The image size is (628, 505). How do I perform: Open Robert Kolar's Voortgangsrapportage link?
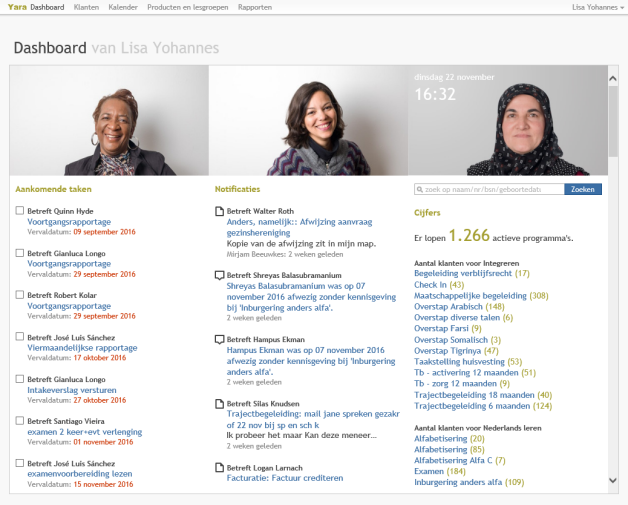point(69,306)
